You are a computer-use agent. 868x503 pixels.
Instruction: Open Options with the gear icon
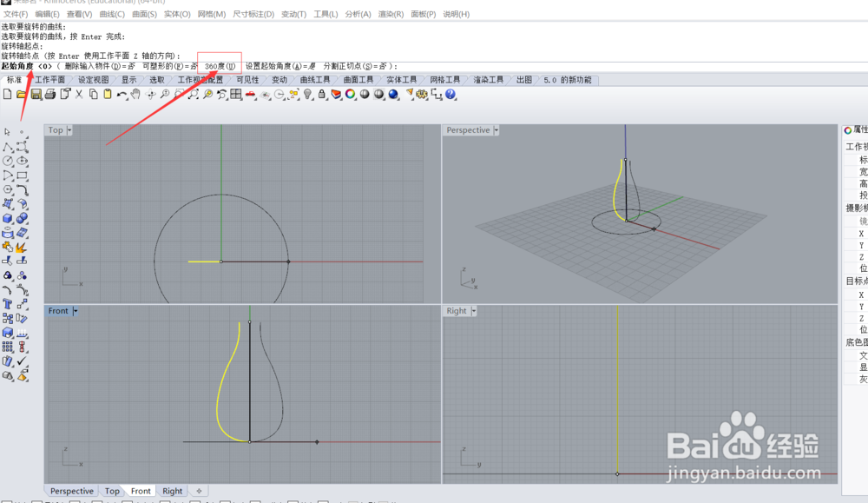tap(423, 94)
